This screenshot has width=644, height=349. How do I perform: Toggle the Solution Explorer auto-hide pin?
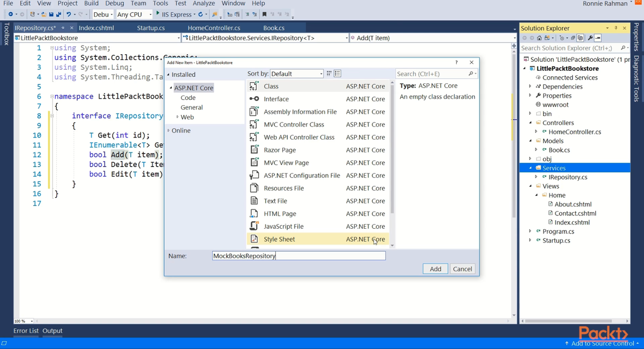616,28
